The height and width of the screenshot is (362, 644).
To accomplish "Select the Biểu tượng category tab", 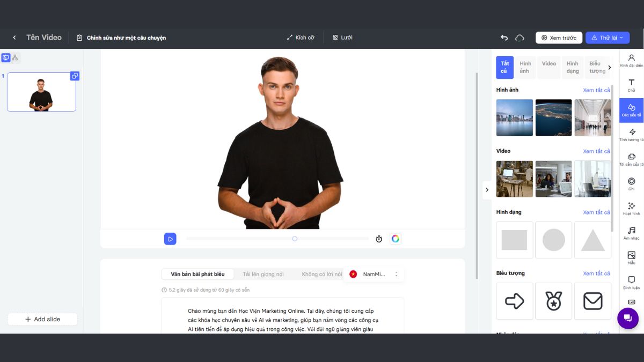I will 597,68.
